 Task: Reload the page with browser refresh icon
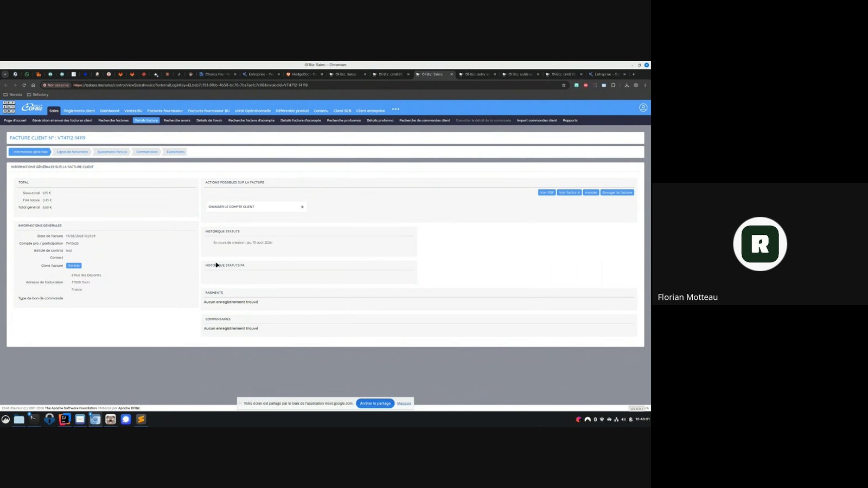tap(24, 85)
